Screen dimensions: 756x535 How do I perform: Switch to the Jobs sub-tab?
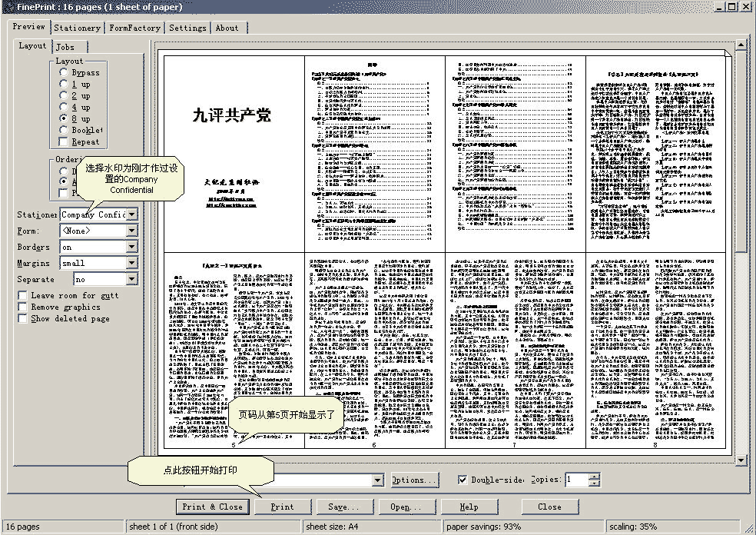point(65,47)
